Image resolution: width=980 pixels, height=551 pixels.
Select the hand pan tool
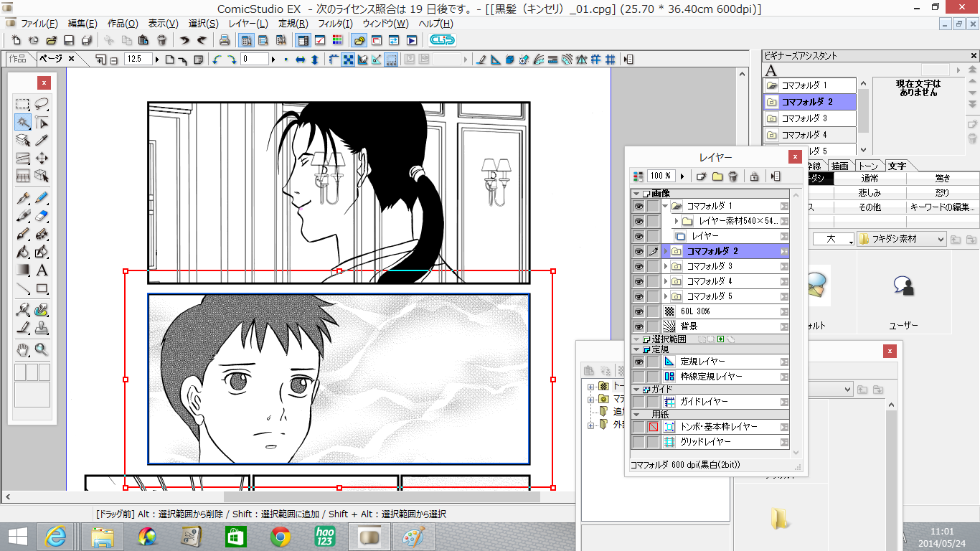[23, 349]
